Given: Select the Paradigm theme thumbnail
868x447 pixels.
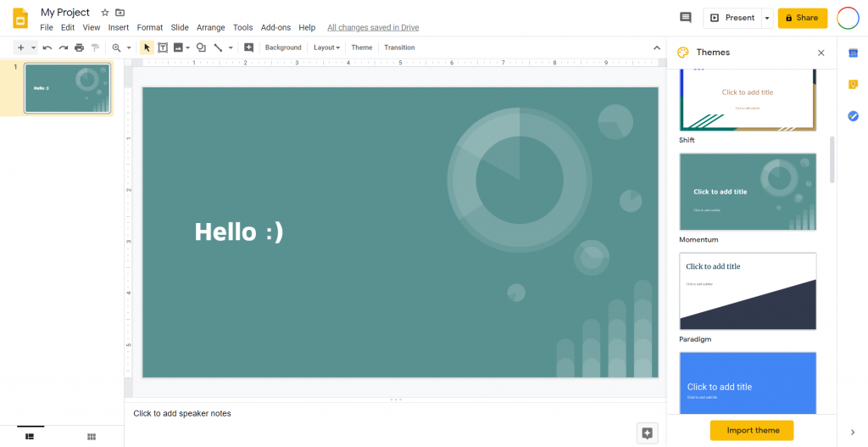Looking at the screenshot, I should click(748, 291).
